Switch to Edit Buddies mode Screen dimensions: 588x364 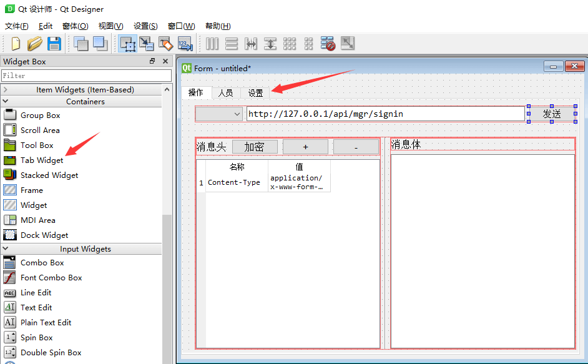tap(165, 44)
